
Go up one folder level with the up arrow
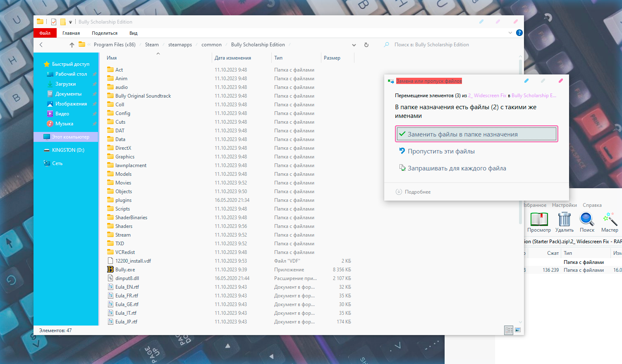72,45
